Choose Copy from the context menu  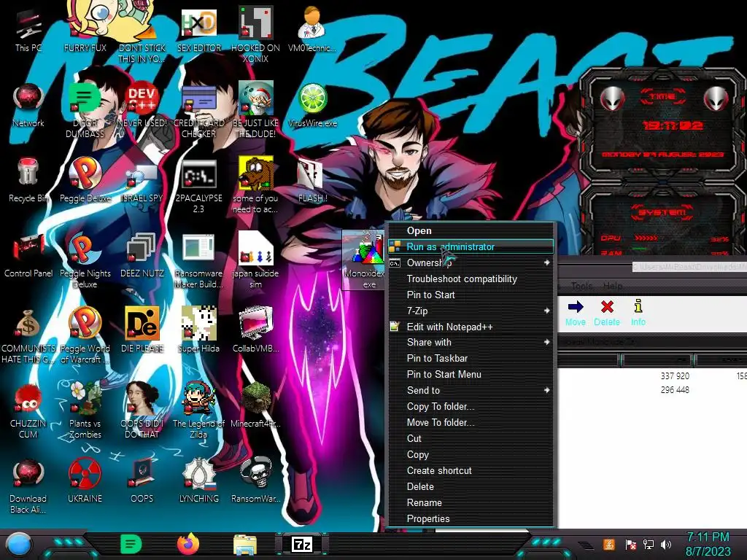[x=471, y=455]
